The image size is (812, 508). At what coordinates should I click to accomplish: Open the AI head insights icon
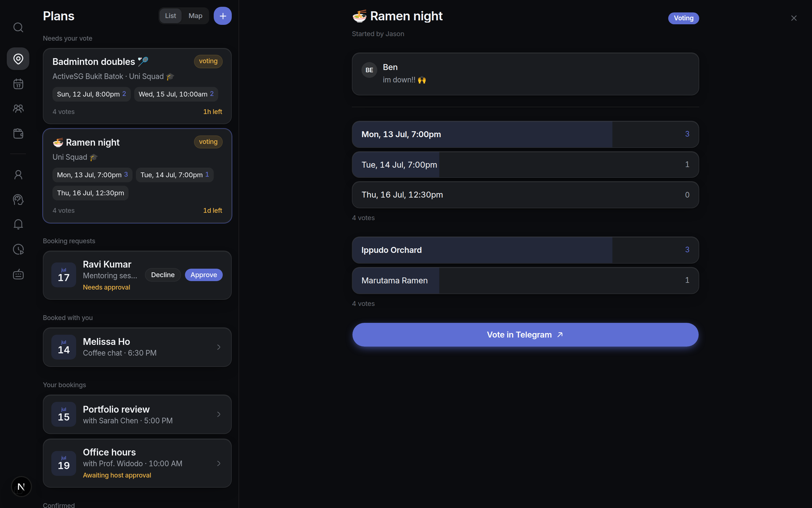(x=18, y=200)
